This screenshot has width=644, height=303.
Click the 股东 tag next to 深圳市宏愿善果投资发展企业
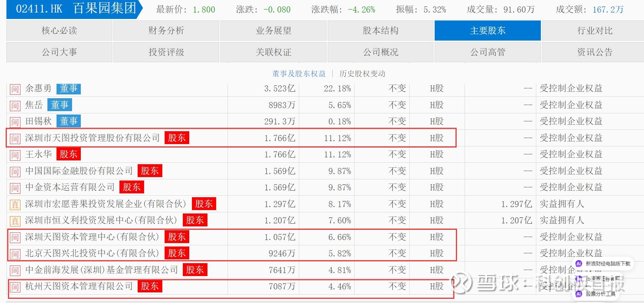tap(204, 204)
